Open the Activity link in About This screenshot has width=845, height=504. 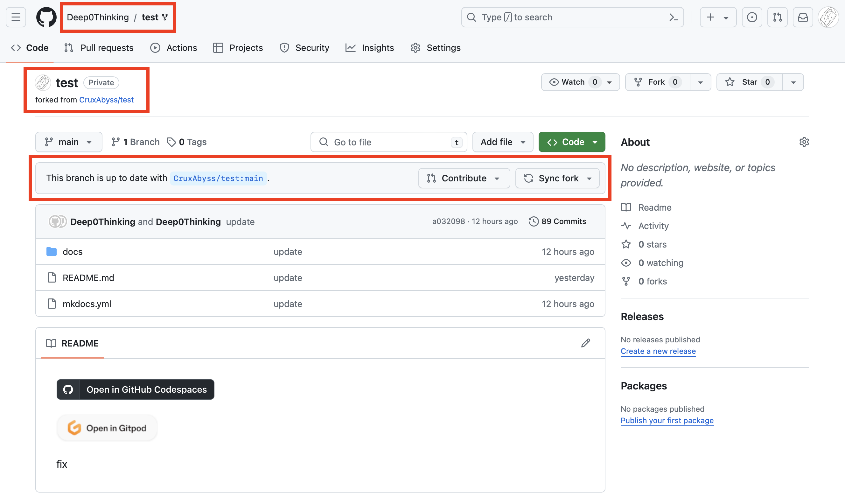coord(645,226)
